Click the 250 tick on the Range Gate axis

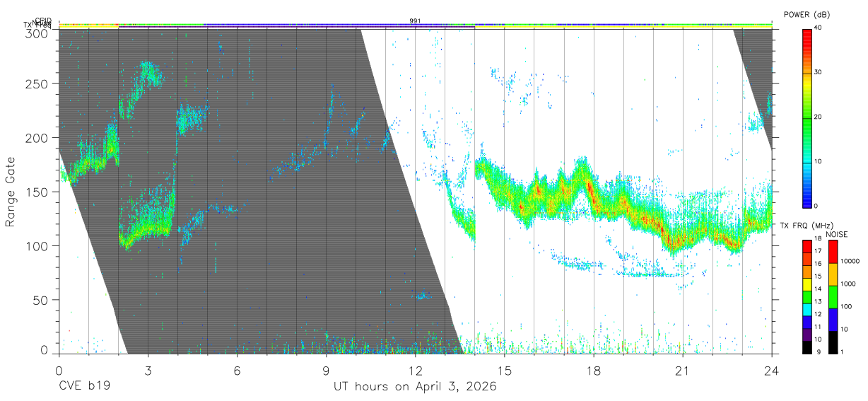(x=37, y=84)
